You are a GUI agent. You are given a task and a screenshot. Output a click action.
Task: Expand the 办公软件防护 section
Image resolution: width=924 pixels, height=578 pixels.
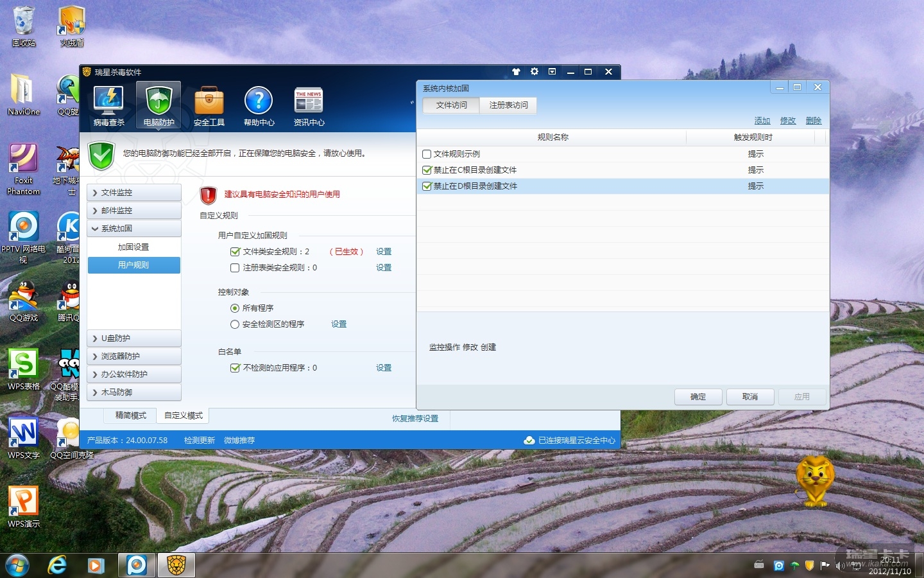(x=134, y=374)
